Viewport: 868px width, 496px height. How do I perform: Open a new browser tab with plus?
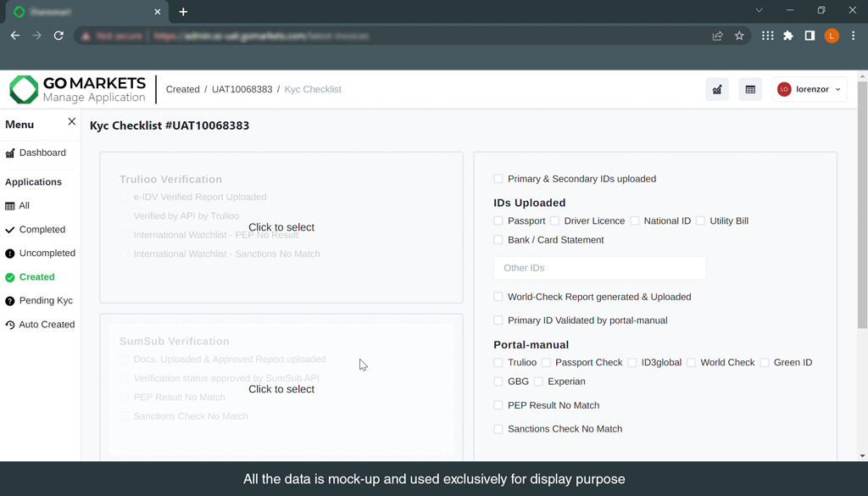click(183, 12)
